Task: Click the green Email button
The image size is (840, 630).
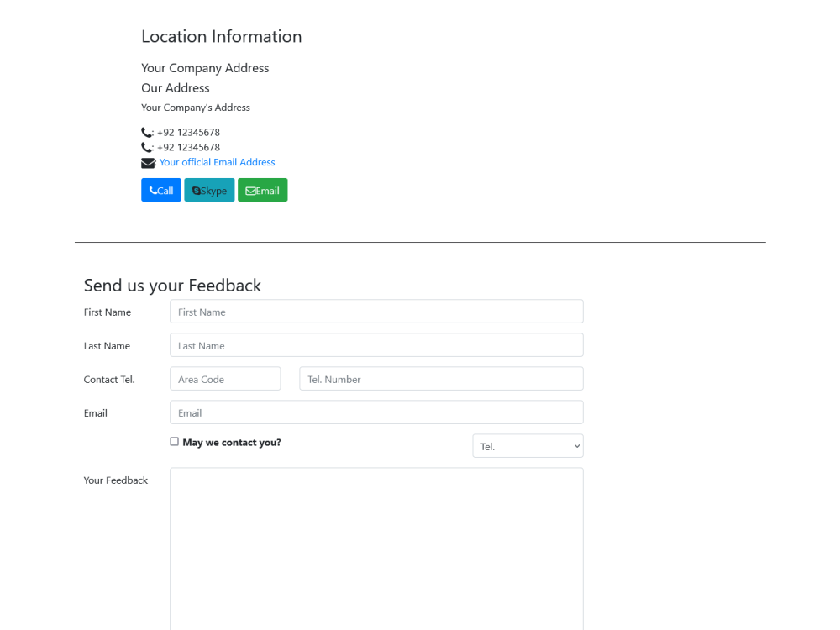Action: tap(262, 190)
